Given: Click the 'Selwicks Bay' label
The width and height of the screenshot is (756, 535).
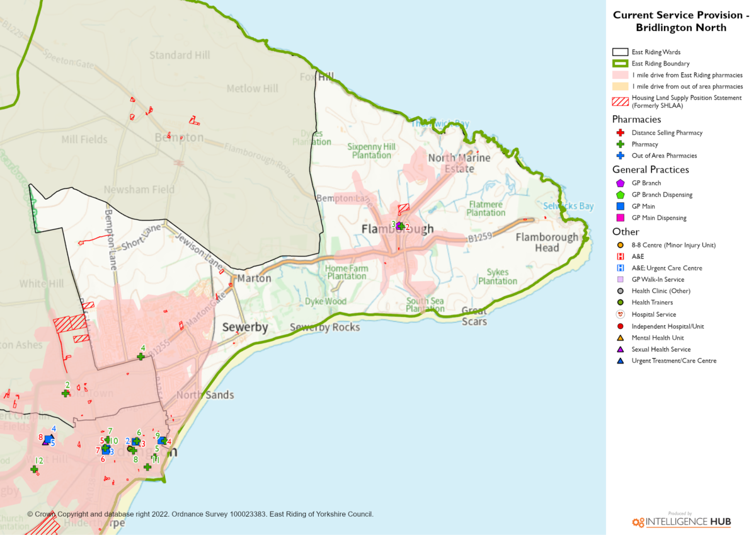Looking at the screenshot, I should coord(568,206).
